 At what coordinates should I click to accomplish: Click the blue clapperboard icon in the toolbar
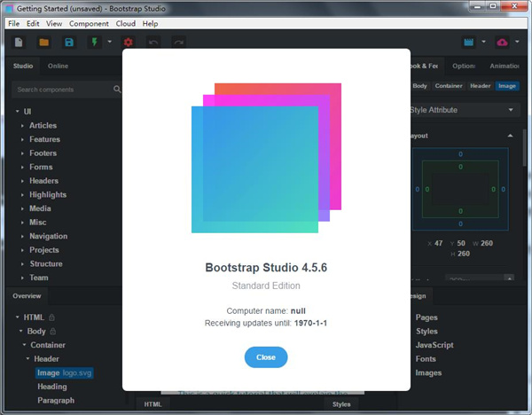coord(469,42)
